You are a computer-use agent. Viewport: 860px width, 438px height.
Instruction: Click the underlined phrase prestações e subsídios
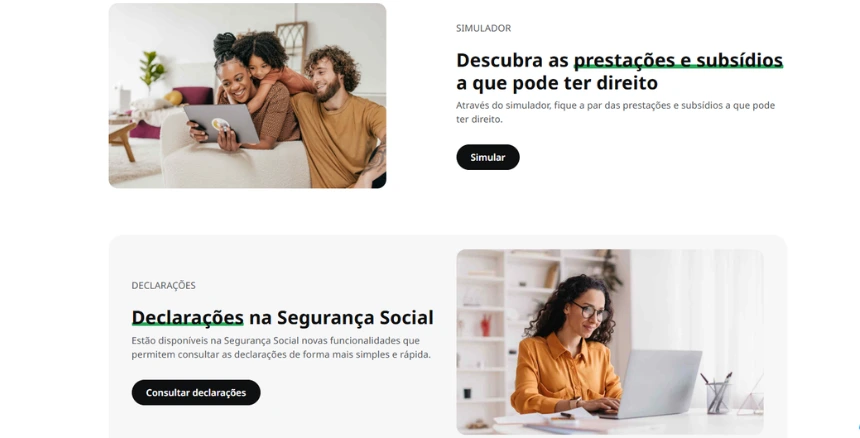point(678,60)
